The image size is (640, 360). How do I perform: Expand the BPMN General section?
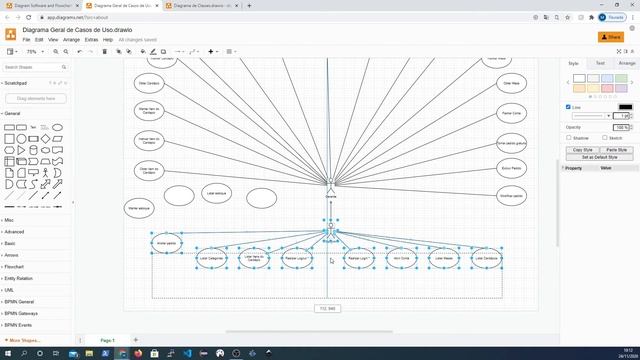point(19,302)
